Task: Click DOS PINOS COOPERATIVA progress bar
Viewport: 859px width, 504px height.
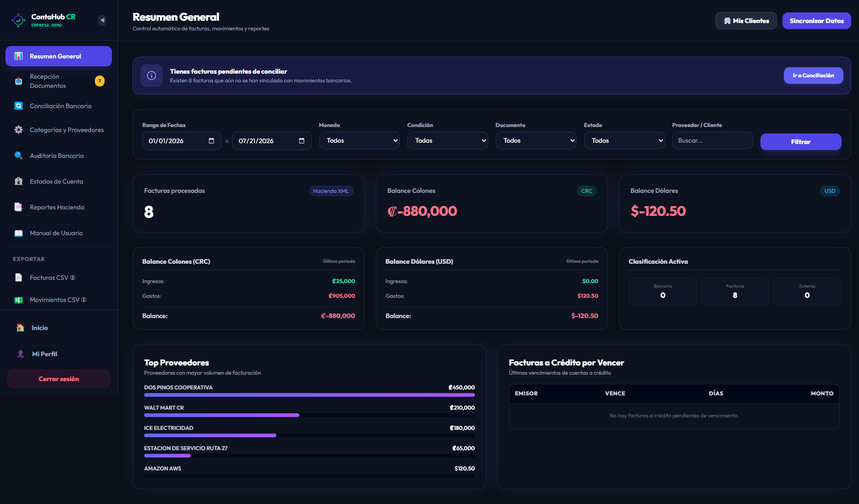Action: tap(310, 395)
